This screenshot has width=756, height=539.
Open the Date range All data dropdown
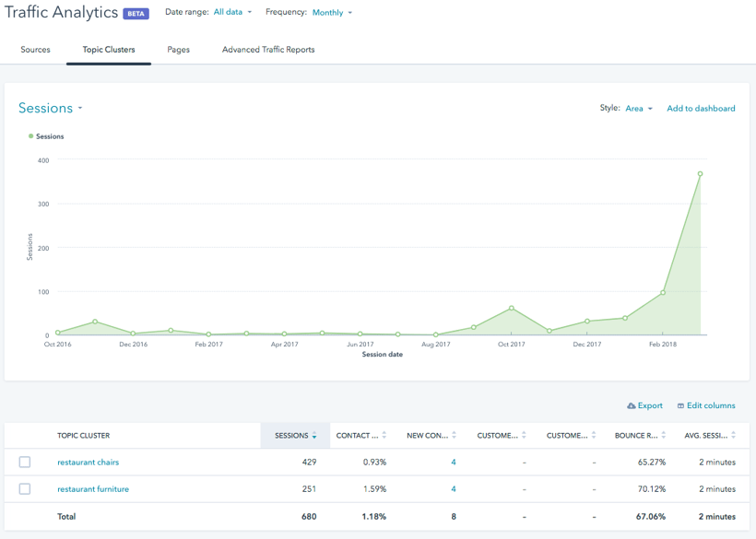pyautogui.click(x=232, y=12)
